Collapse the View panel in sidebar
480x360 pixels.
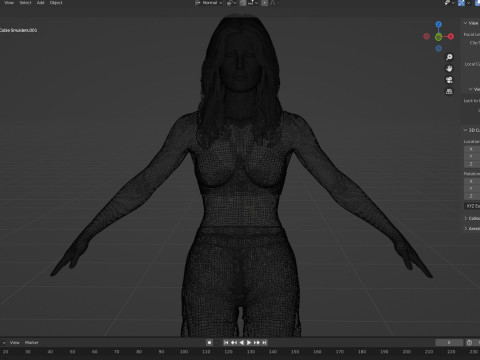pyautogui.click(x=466, y=23)
